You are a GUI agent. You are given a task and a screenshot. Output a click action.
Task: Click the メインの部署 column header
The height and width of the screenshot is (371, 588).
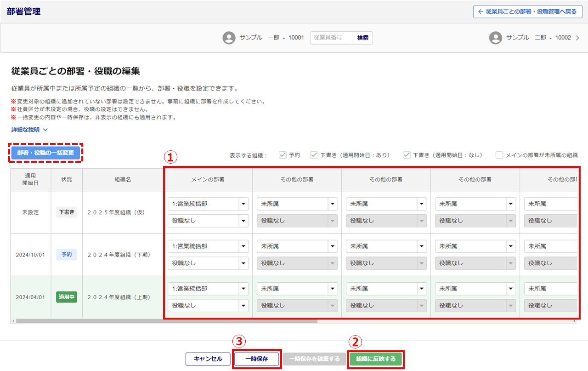(208, 180)
